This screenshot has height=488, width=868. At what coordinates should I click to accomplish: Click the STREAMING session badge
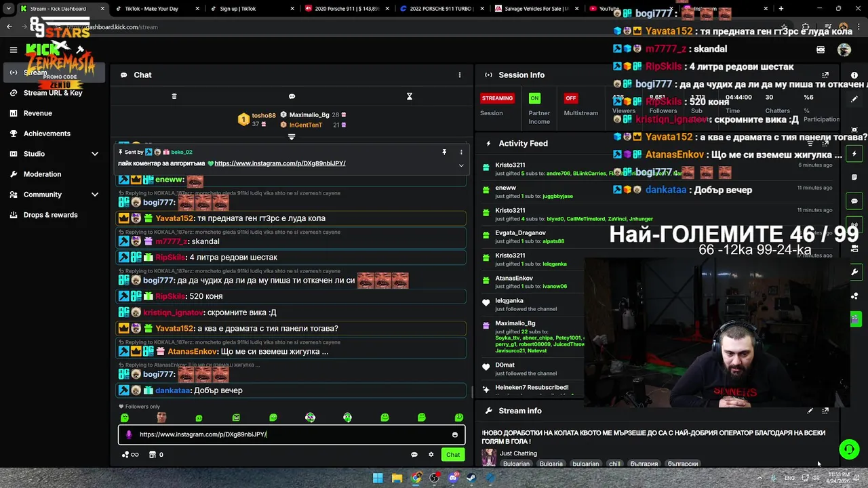(497, 98)
